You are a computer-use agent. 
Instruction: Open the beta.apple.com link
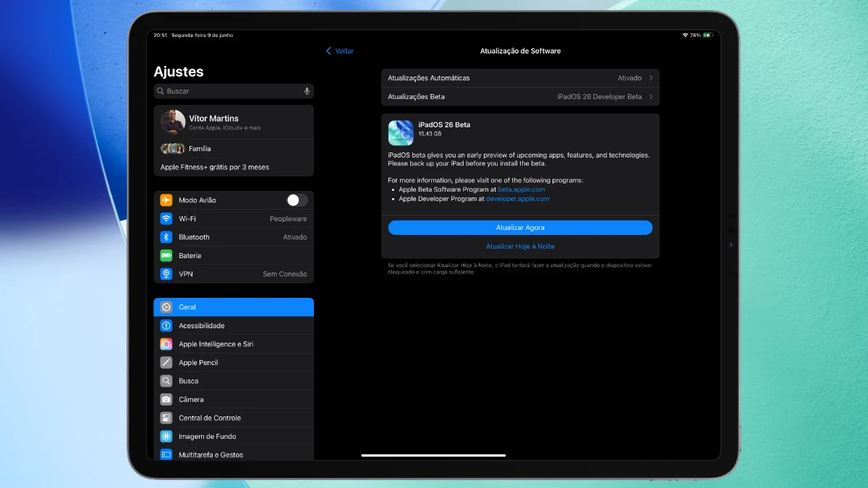click(521, 189)
